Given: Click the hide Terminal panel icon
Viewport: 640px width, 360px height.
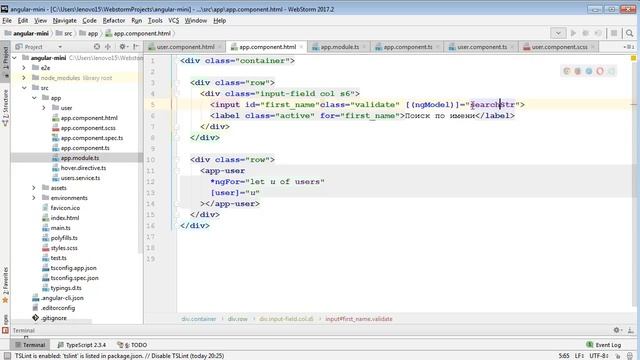Looking at the screenshot, I should point(630,330).
